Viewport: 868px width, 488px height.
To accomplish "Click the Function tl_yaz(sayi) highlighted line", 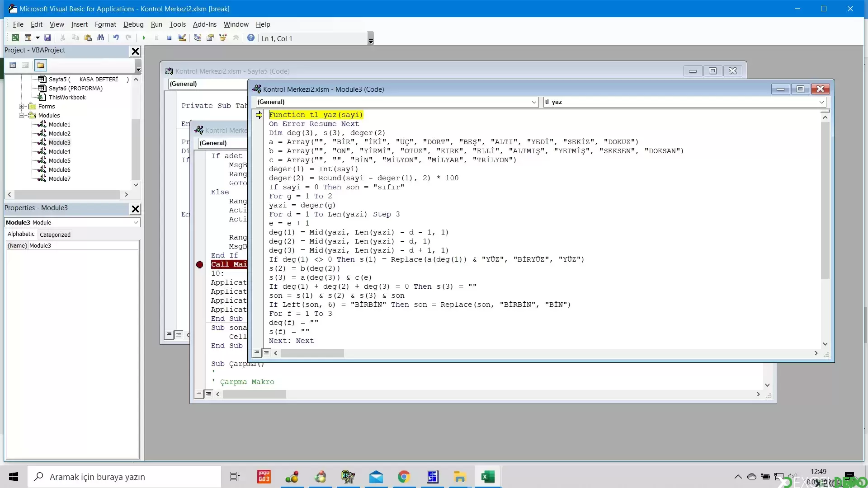I will pos(316,115).
